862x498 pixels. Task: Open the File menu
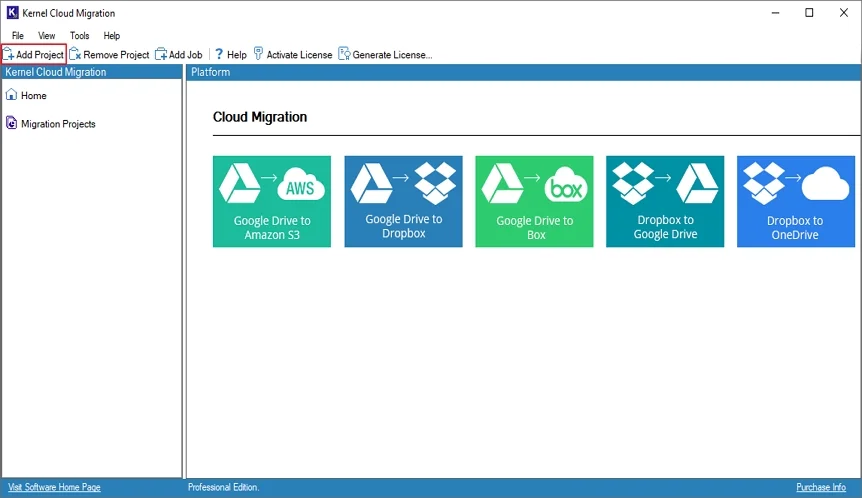click(x=18, y=36)
